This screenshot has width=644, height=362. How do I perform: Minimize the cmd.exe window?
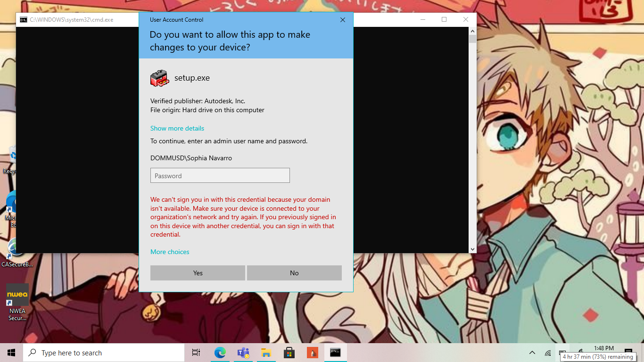pyautogui.click(x=422, y=19)
